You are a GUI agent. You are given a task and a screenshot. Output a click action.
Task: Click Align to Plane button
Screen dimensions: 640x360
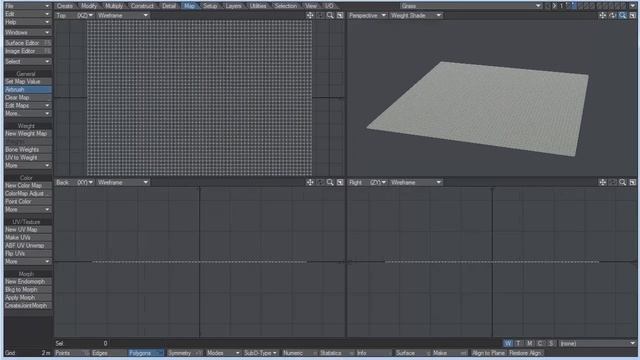coord(488,353)
